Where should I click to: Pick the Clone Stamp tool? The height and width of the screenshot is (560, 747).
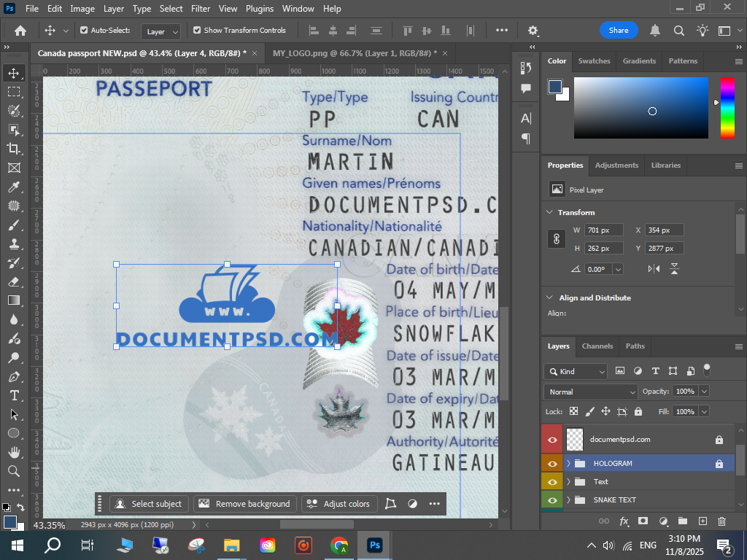click(x=14, y=244)
